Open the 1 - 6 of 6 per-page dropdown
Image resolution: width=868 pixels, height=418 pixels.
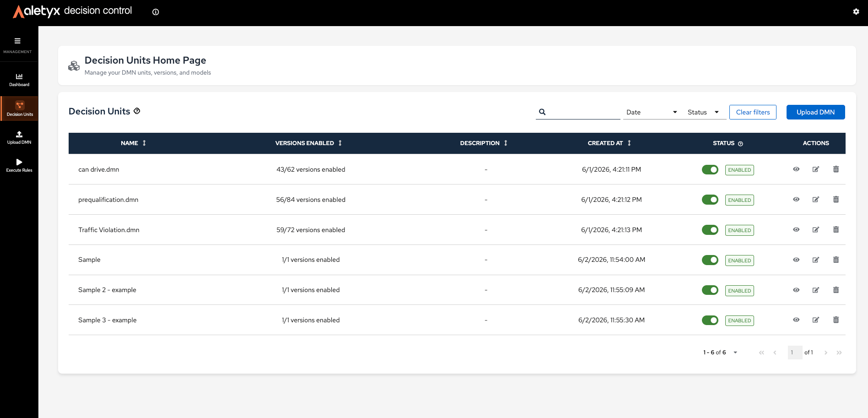(x=720, y=353)
